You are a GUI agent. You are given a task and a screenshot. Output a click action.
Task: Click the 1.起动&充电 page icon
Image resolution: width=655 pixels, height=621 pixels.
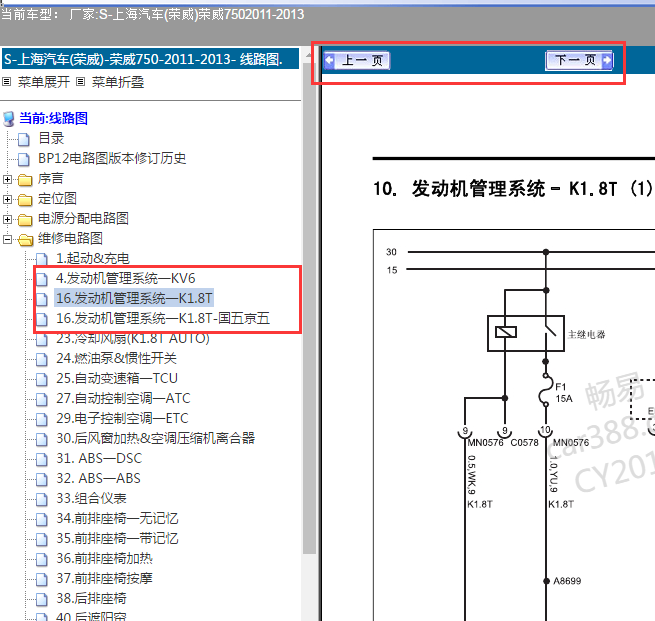[41, 259]
